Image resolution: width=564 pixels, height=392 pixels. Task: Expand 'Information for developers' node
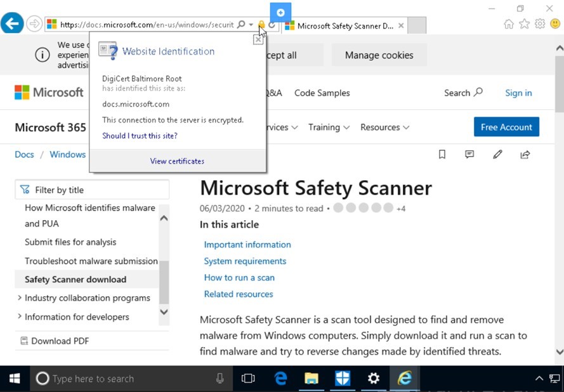point(20,317)
